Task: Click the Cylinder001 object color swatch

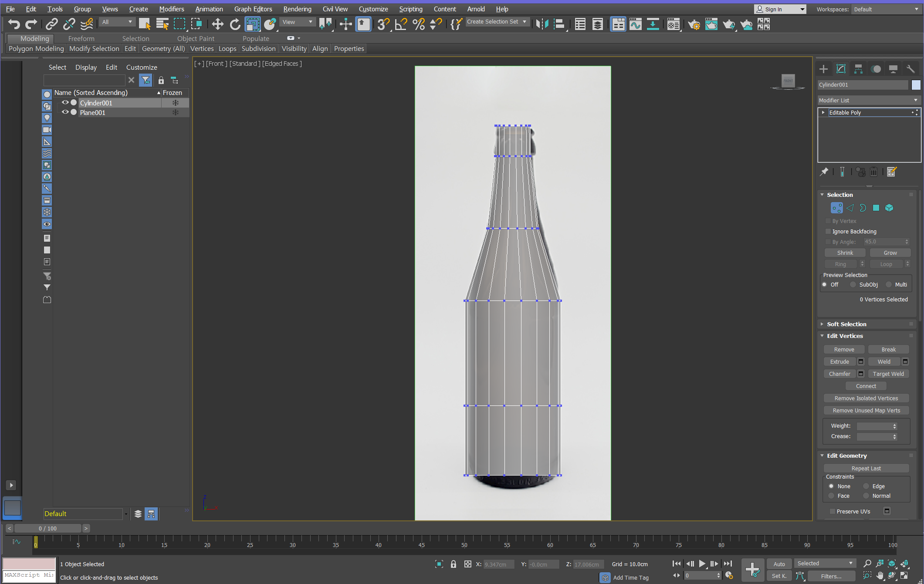Action: 916,85
